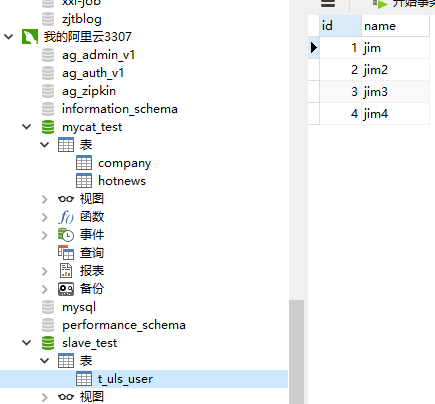Collapse the 表 node under mycat_test
435x404 pixels.
pyautogui.click(x=45, y=145)
